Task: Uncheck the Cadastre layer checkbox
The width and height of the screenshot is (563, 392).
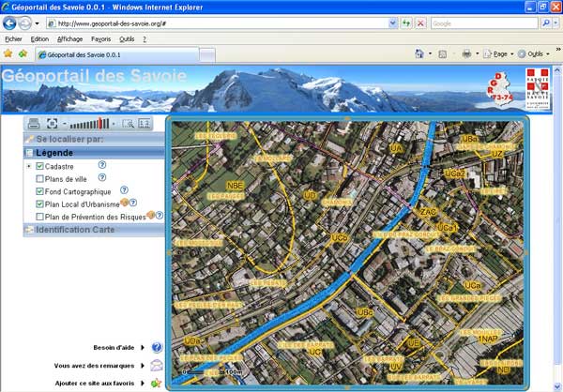Action: click(39, 166)
